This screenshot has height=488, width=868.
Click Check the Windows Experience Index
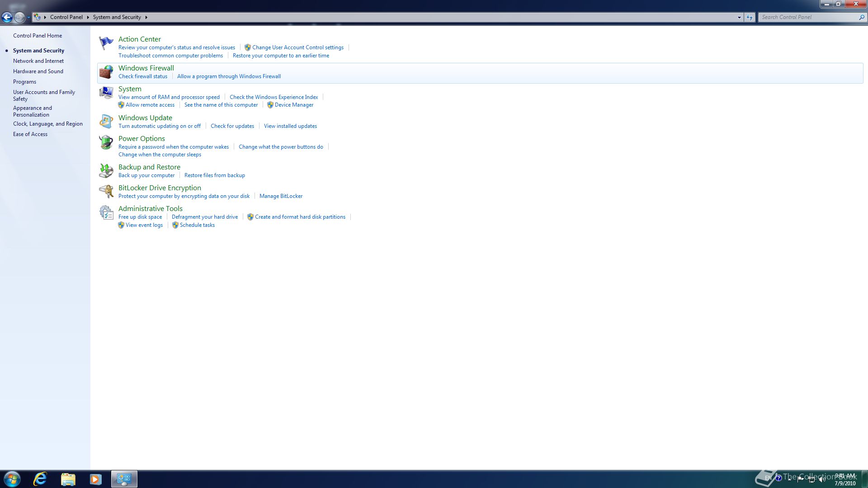pos(274,97)
